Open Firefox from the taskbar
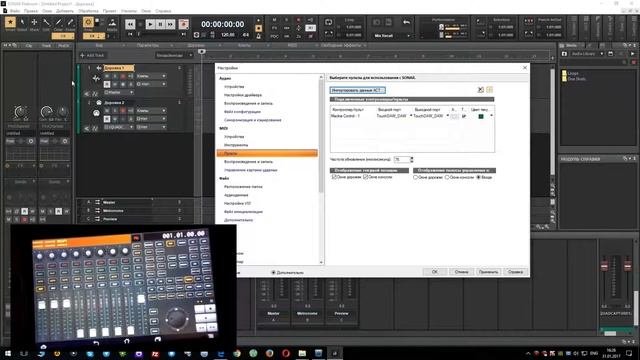 pos(269,353)
